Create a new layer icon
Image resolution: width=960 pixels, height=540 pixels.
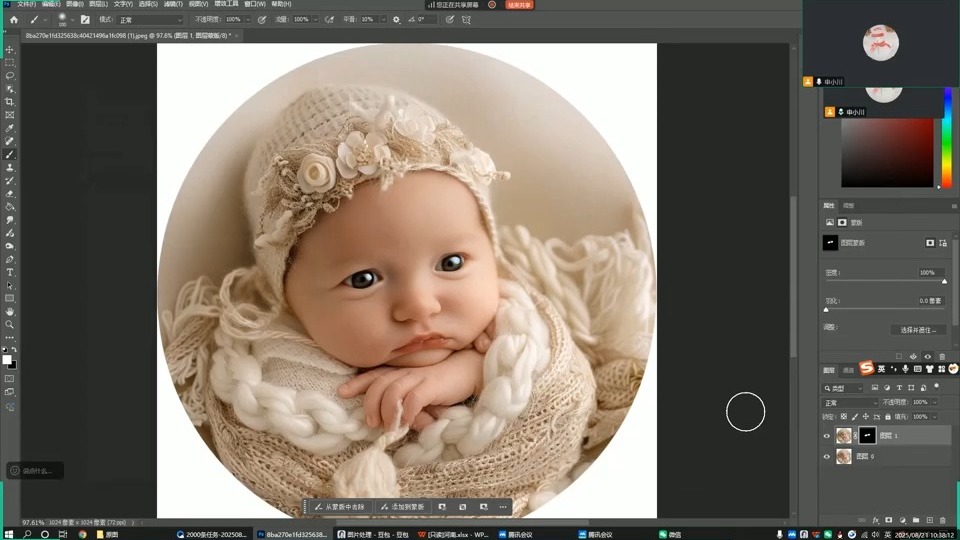pyautogui.click(x=929, y=520)
